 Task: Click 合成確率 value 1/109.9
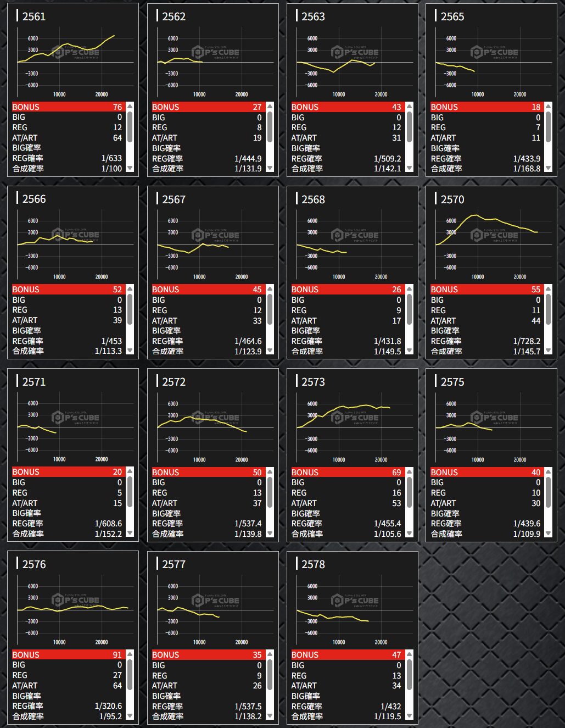[x=527, y=534]
